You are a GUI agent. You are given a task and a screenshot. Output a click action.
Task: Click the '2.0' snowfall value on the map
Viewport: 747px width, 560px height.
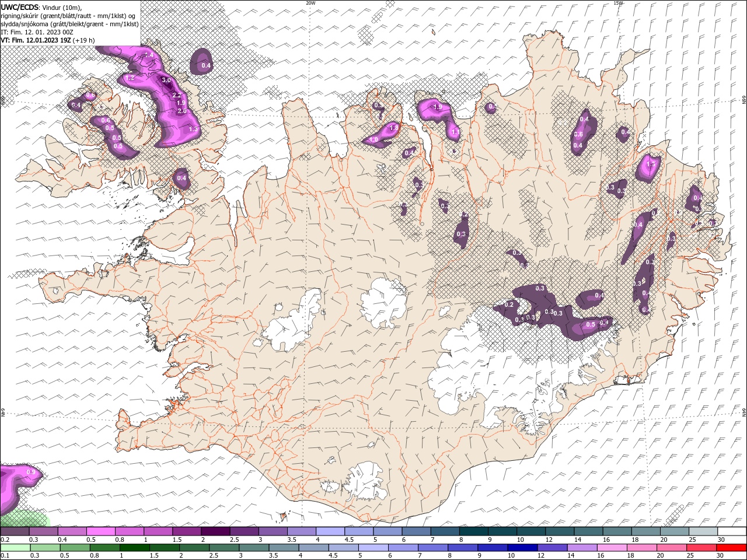click(181, 111)
